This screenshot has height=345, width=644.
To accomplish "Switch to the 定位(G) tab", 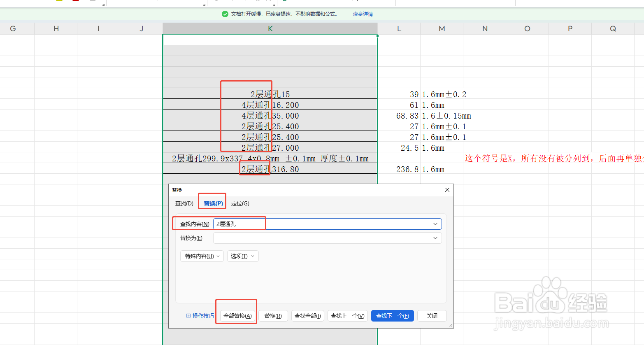I will tap(240, 203).
